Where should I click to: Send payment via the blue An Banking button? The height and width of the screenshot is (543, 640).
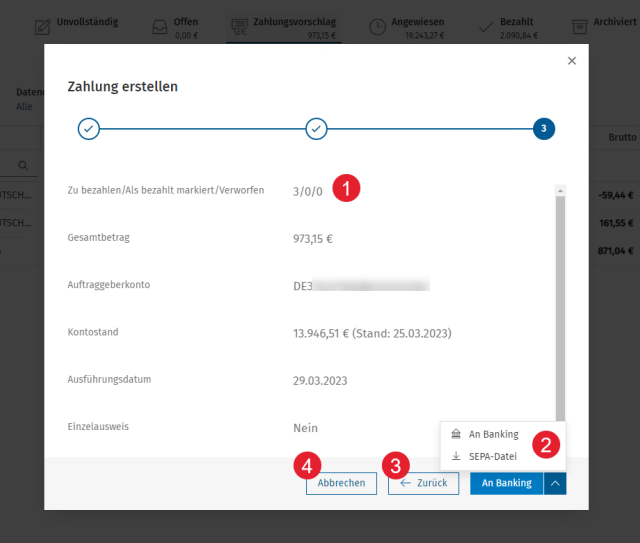click(x=507, y=483)
